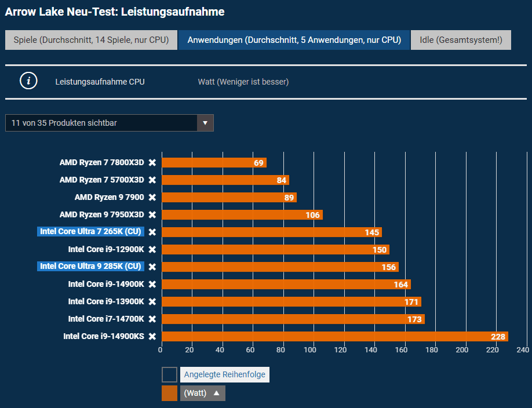Click the highlighted Intel Core Ultra 7 265K (CU) label
Screen dimensions: 532x408
(90, 231)
